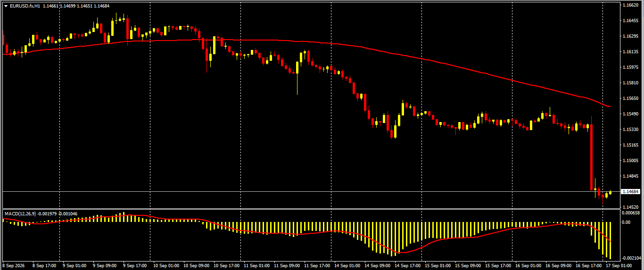Click the 1.15165 price scale label
644x270 pixels.
click(630, 145)
